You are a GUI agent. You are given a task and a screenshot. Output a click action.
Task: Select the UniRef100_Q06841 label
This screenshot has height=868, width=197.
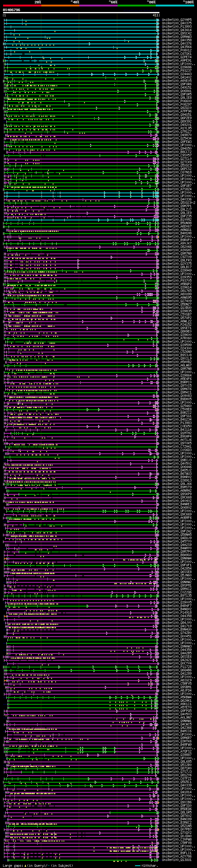(x=176, y=91)
